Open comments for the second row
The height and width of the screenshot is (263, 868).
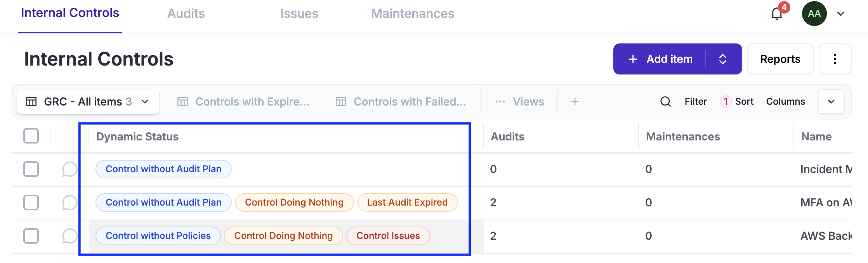point(69,202)
